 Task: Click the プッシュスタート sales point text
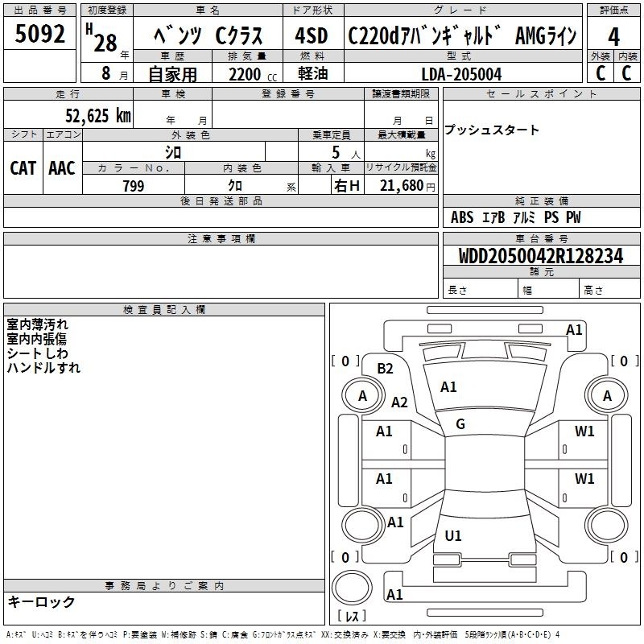pyautogui.click(x=492, y=130)
